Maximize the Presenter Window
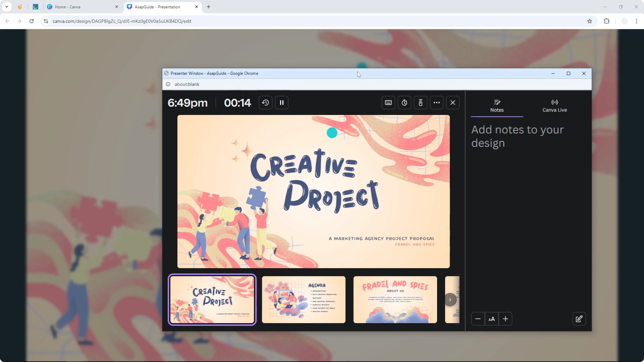This screenshot has height=362, width=644. [x=569, y=73]
